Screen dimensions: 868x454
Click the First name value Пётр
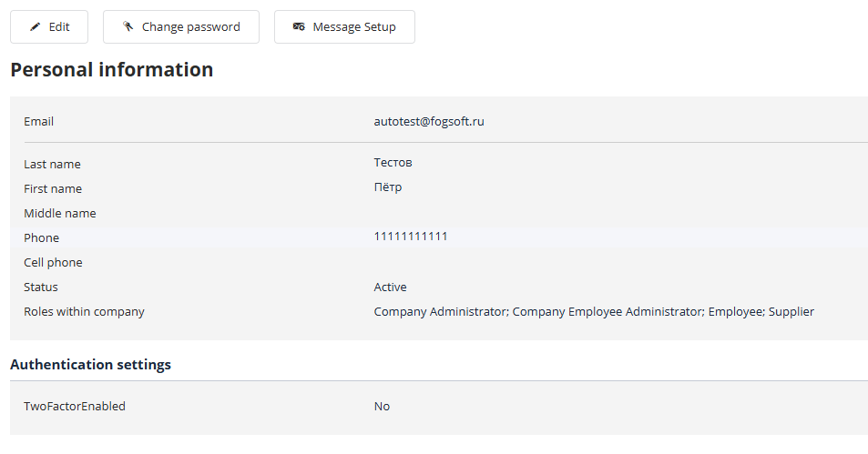pos(387,187)
